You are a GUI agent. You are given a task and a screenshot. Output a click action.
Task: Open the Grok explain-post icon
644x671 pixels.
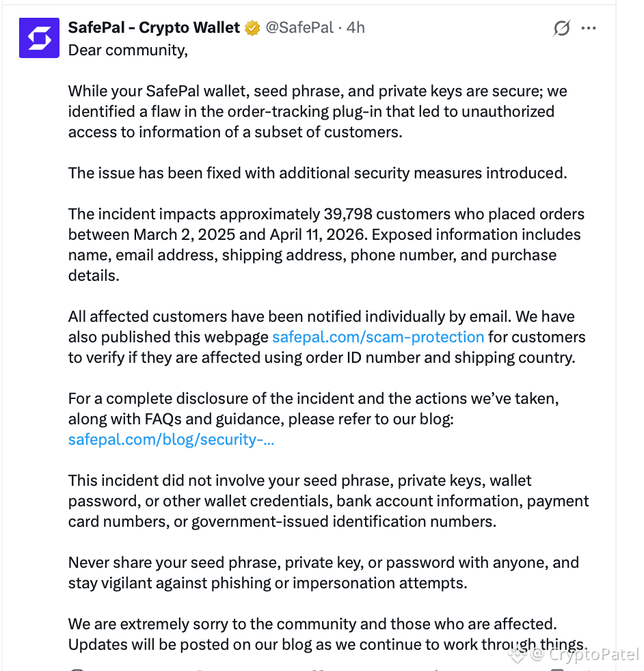(x=561, y=28)
